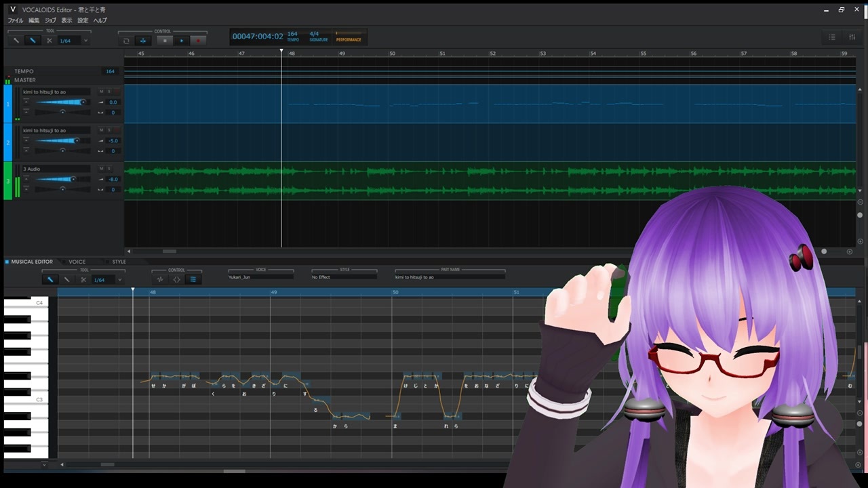Mute track 1 with the M button
Viewport: 868px width, 488px height.
101,91
